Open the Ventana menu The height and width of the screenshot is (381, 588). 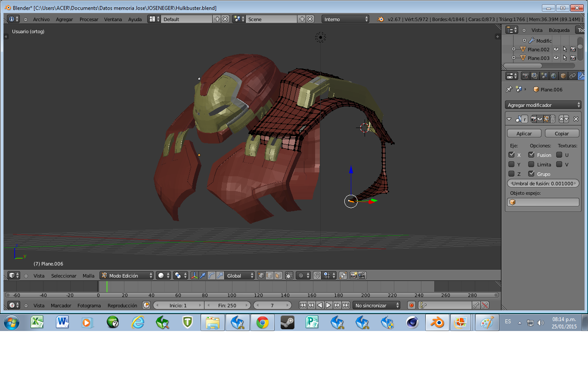click(x=113, y=19)
